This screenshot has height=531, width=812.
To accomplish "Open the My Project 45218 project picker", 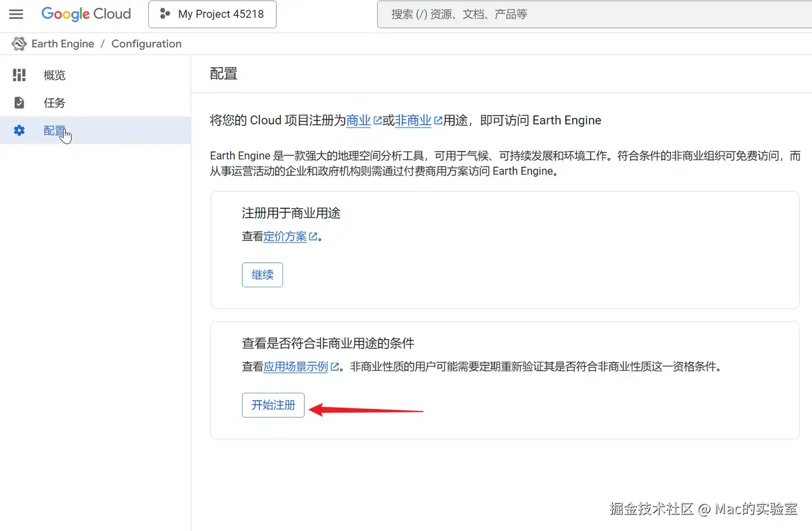I will pyautogui.click(x=212, y=14).
